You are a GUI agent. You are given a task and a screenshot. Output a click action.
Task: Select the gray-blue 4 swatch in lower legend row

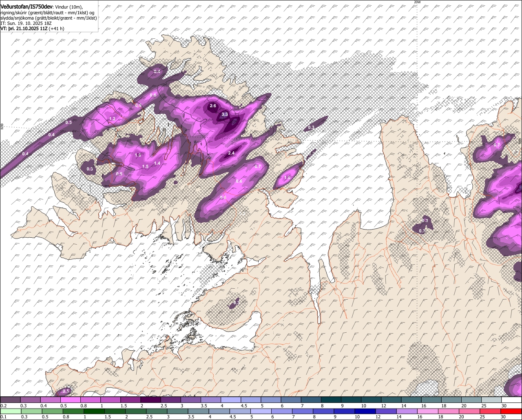tap(219, 411)
